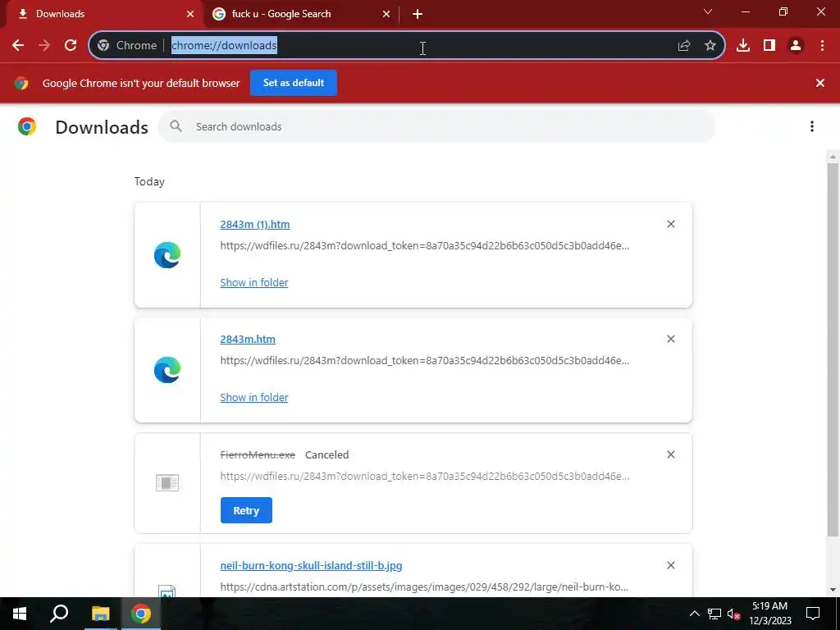Image resolution: width=840 pixels, height=630 pixels.
Task: Click the source URL under 2843m.htm
Action: click(425, 361)
